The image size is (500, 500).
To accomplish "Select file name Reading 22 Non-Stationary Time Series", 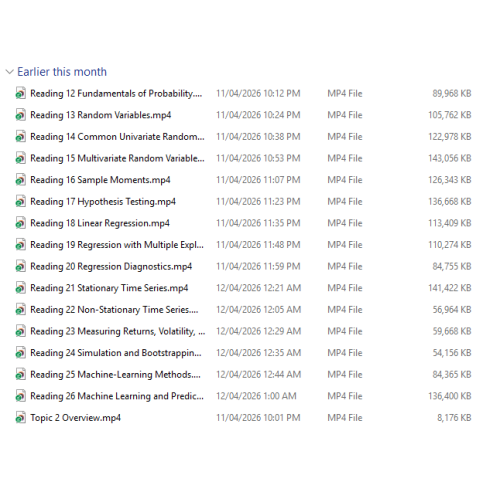I will point(114,310).
